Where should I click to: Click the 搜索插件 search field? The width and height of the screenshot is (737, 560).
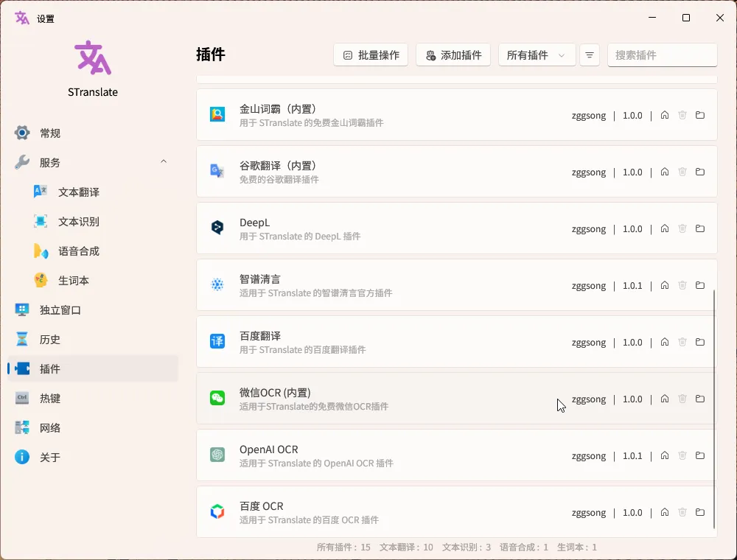[x=661, y=55]
